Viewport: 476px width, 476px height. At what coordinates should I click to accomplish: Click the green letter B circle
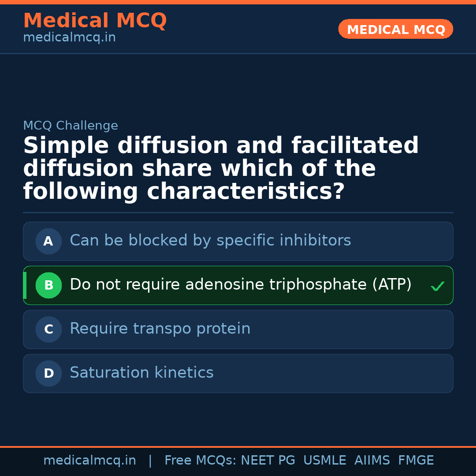point(48,285)
